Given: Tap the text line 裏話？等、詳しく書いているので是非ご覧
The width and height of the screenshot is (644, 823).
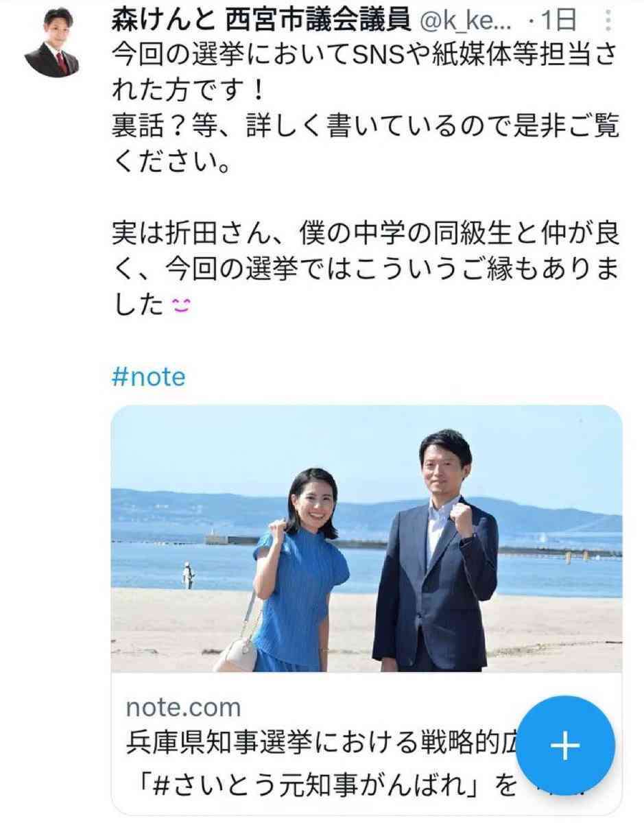Looking at the screenshot, I should coord(364,128).
